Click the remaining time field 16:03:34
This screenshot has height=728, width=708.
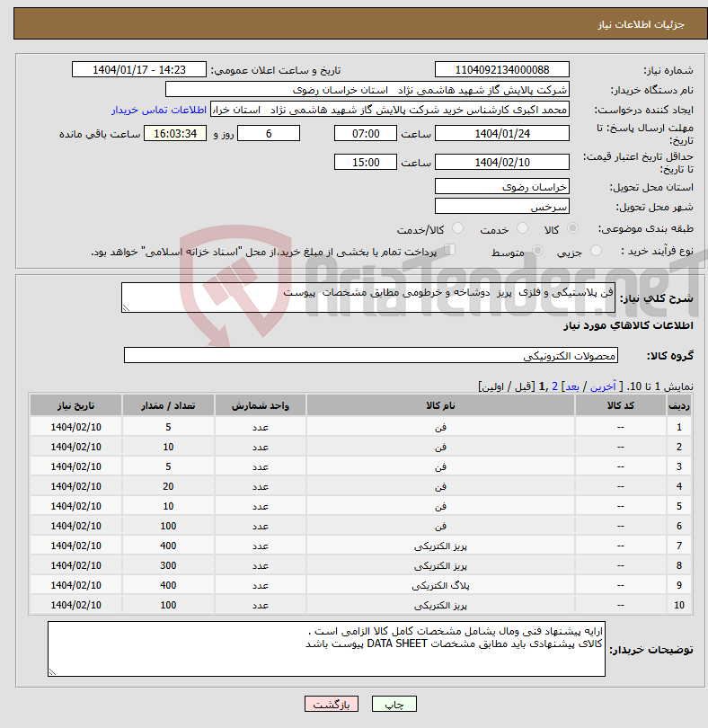point(175,134)
